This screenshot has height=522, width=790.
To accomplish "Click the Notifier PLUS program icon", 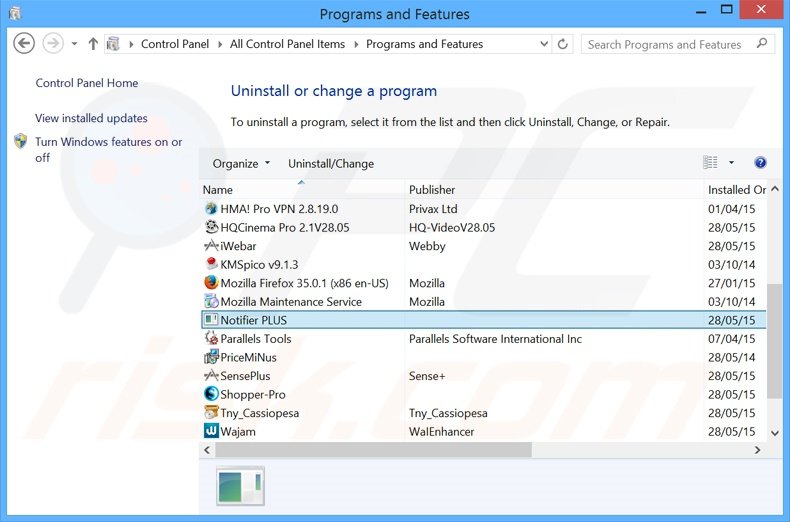I will [x=211, y=320].
